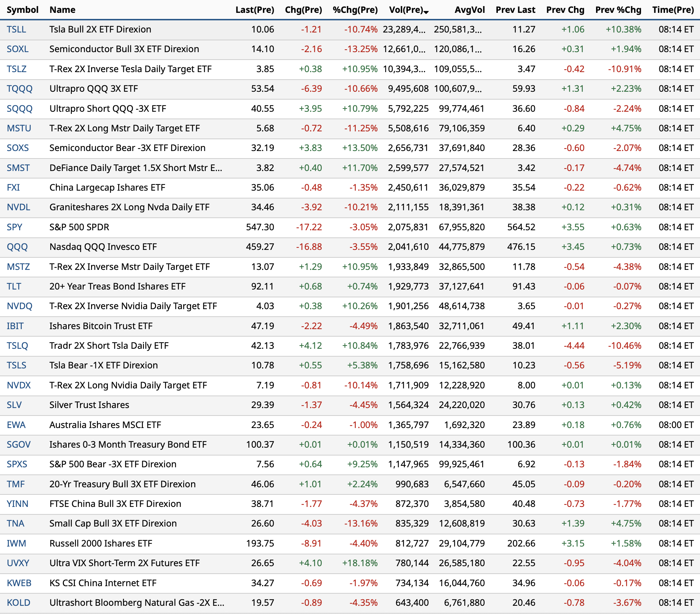Open the TSLL symbol link
The height and width of the screenshot is (614, 700).
click(16, 29)
